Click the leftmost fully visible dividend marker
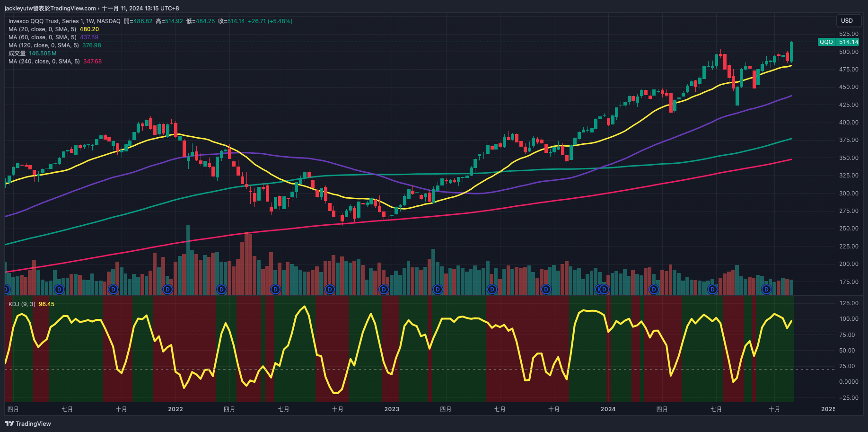Image resolution: width=868 pixels, height=432 pixels. [59, 289]
